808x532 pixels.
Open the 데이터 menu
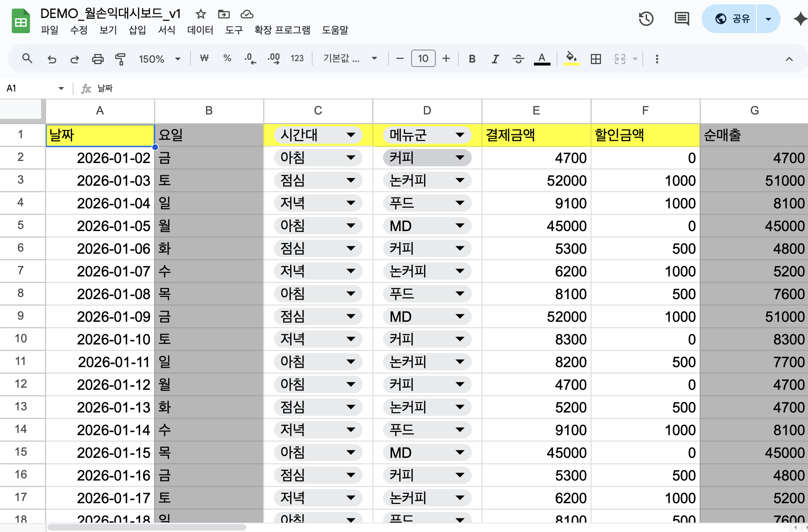click(200, 31)
